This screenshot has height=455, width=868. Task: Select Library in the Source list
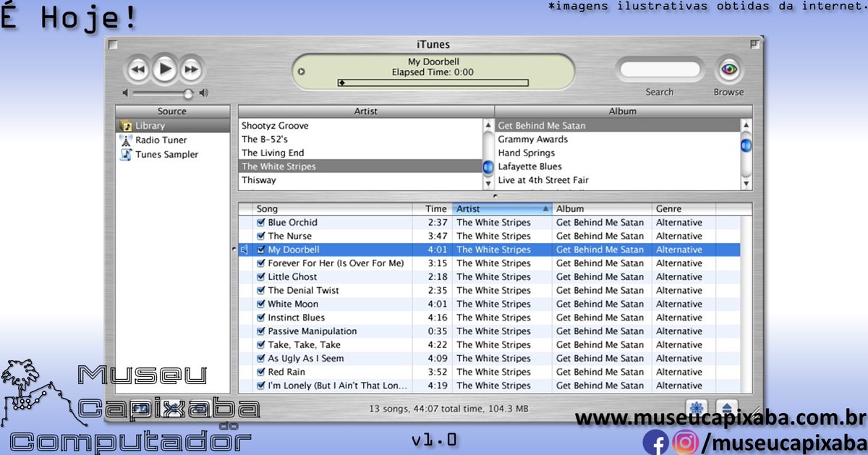pyautogui.click(x=172, y=126)
